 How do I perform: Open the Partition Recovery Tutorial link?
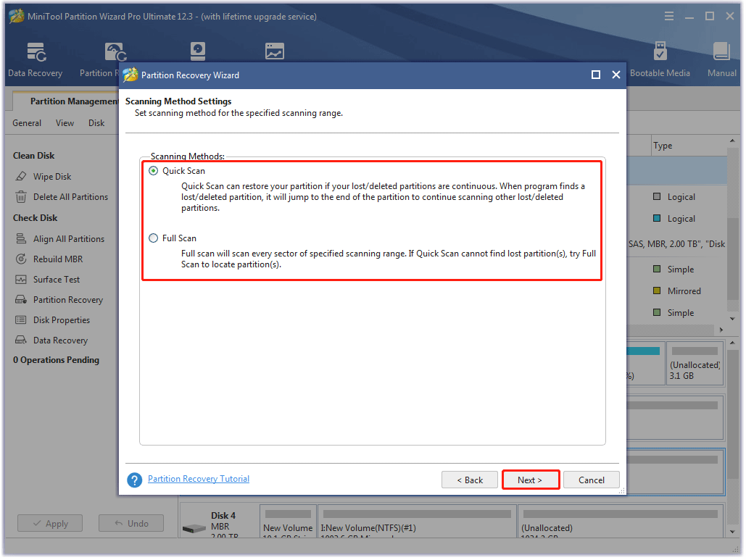pyautogui.click(x=198, y=479)
